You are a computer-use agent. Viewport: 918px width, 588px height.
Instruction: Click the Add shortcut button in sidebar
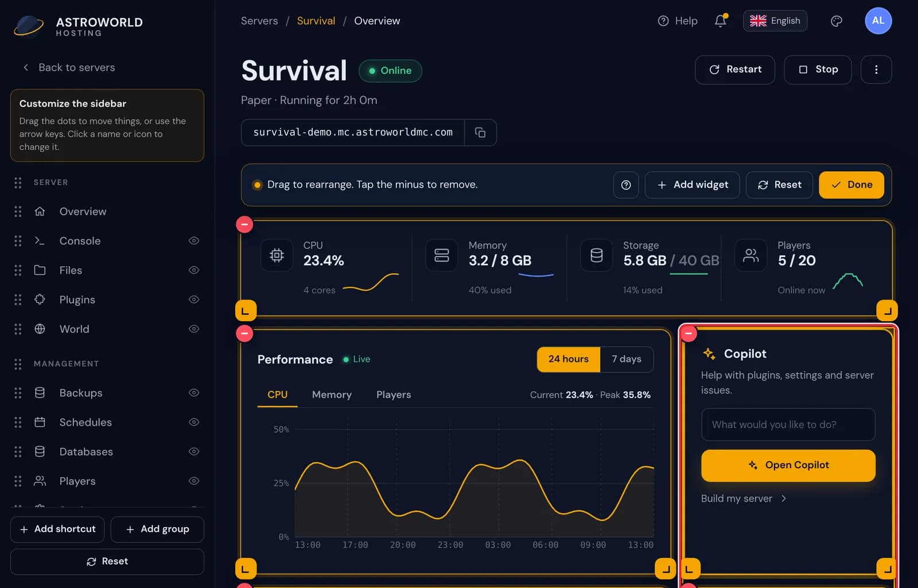pyautogui.click(x=57, y=529)
